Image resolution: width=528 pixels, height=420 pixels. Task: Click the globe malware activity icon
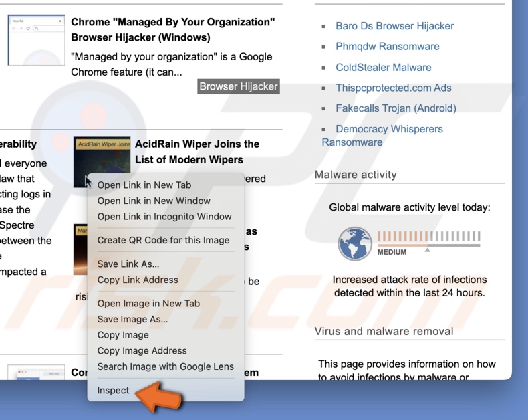355,243
